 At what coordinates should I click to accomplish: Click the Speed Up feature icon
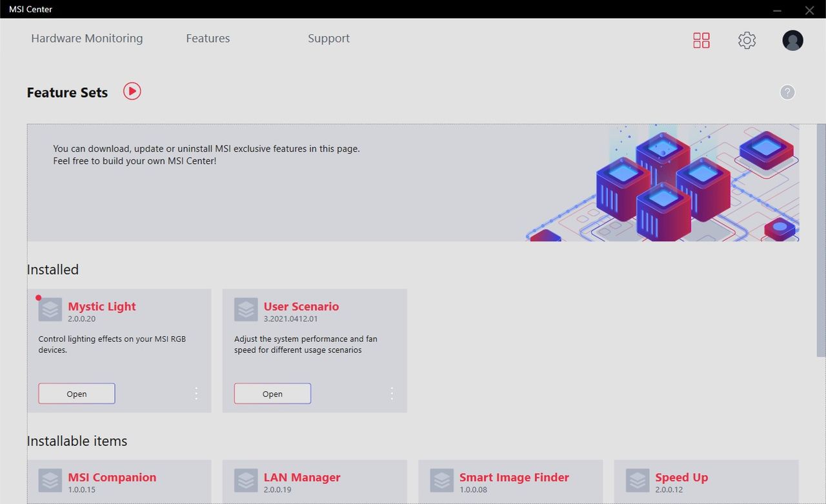click(638, 481)
